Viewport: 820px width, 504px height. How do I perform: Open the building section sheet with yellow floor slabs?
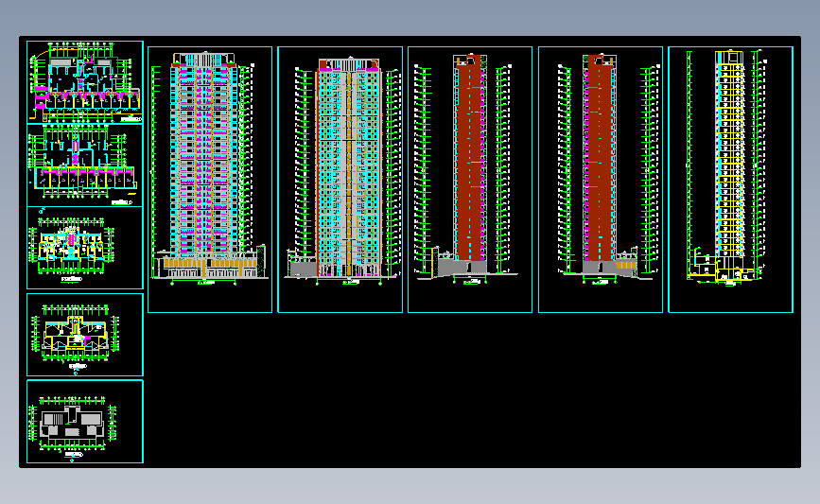tap(730, 180)
